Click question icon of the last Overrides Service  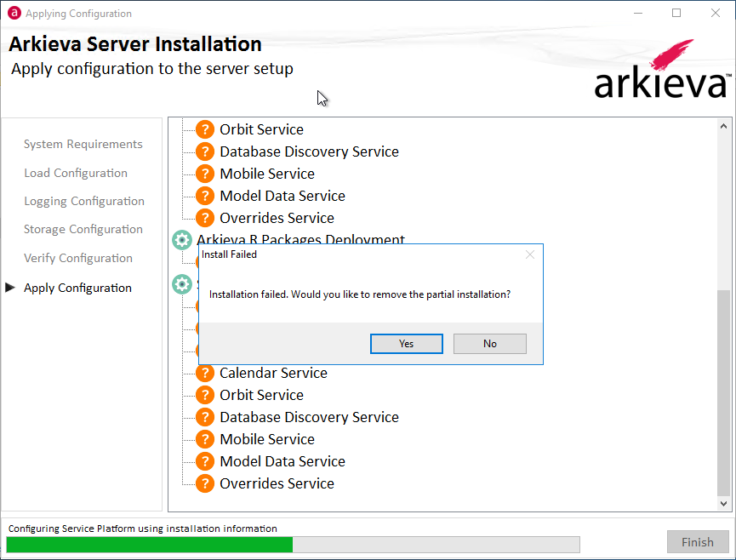[205, 483]
